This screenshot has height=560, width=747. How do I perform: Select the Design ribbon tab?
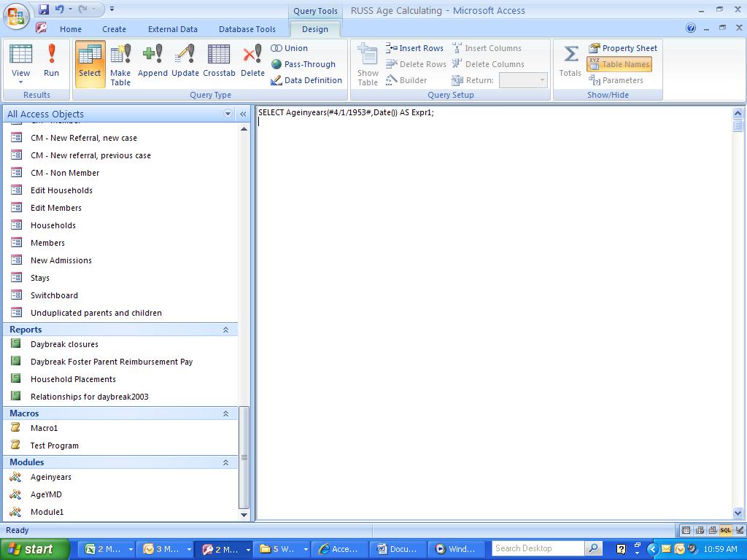pyautogui.click(x=315, y=29)
